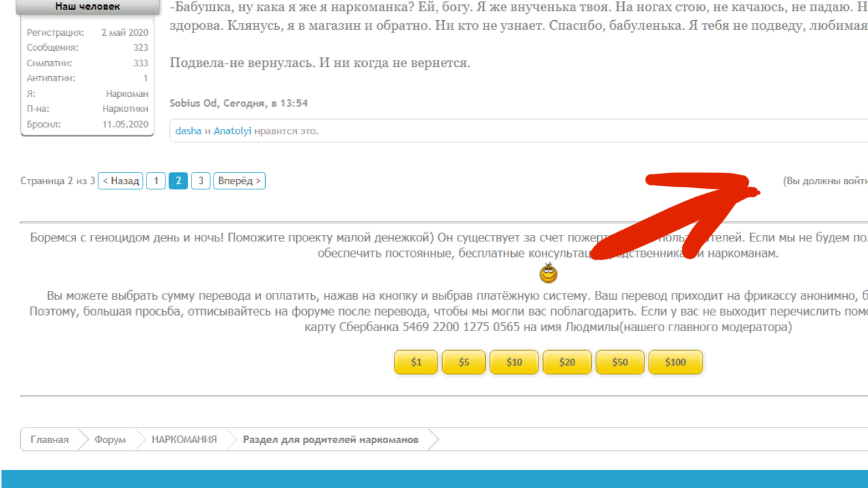Open НАРКОМАНИЯ breadcrumb section
The width and height of the screenshot is (868, 488).
tap(184, 440)
